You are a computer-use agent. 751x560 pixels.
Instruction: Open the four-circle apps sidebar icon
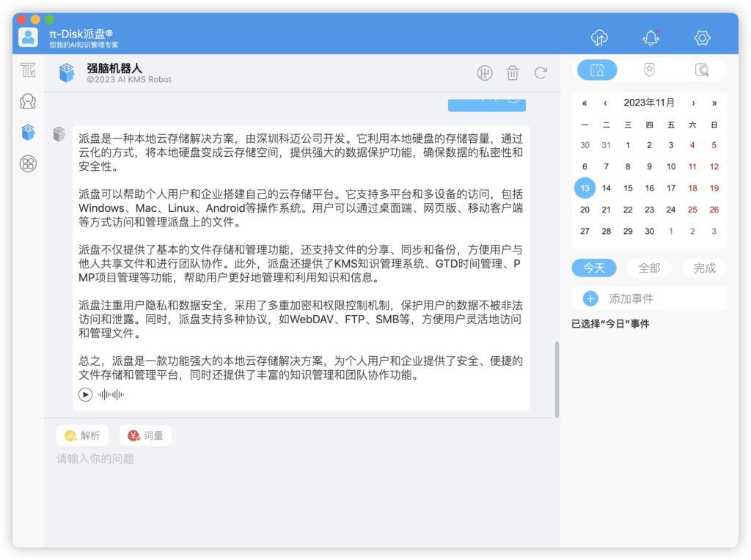pyautogui.click(x=29, y=163)
